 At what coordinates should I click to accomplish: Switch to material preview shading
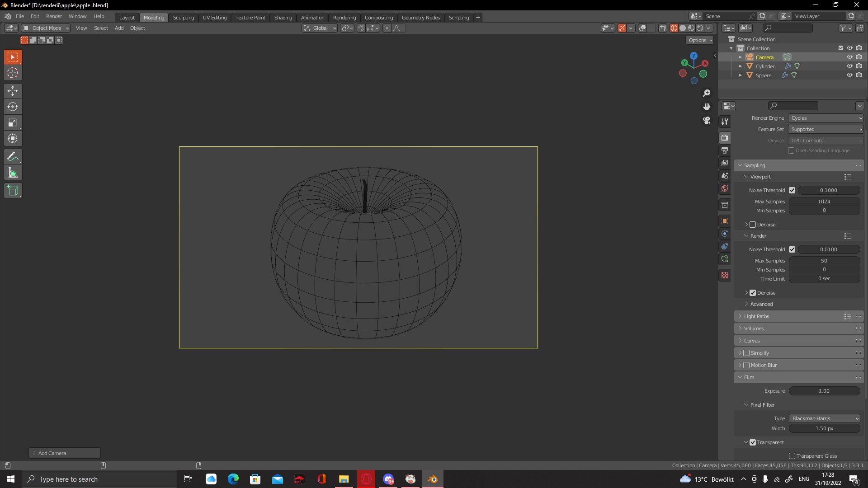click(691, 28)
